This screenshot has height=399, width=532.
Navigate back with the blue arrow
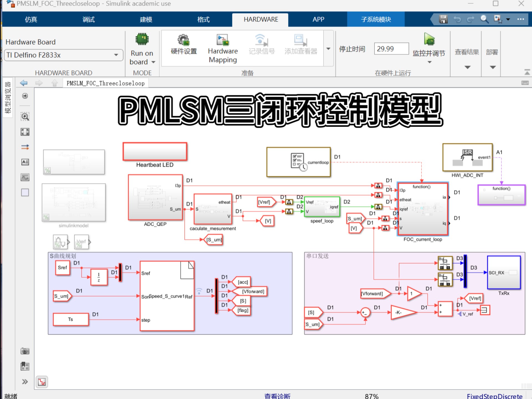[x=24, y=83]
